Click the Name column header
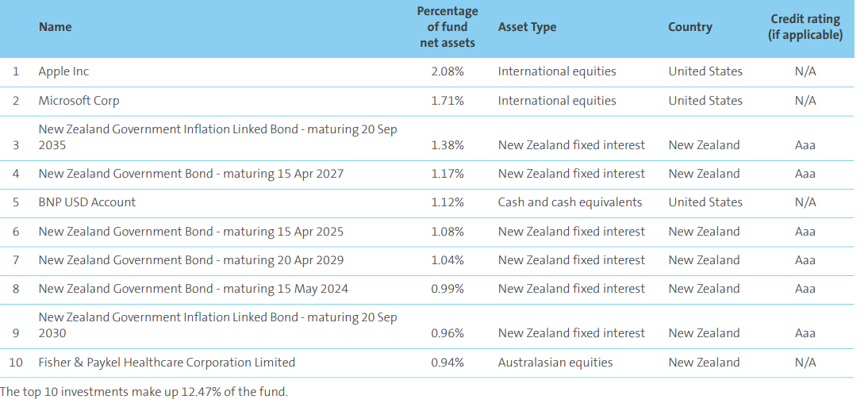The height and width of the screenshot is (403, 868). click(55, 27)
